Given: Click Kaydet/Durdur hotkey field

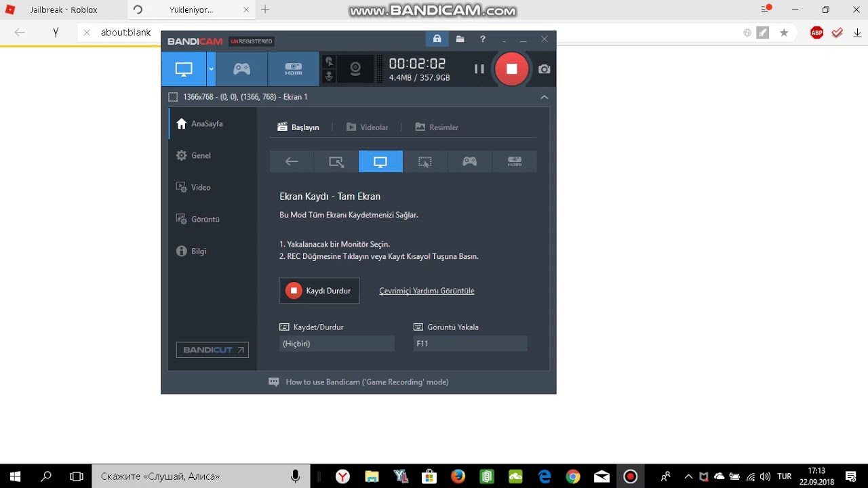Looking at the screenshot, I should (x=336, y=344).
